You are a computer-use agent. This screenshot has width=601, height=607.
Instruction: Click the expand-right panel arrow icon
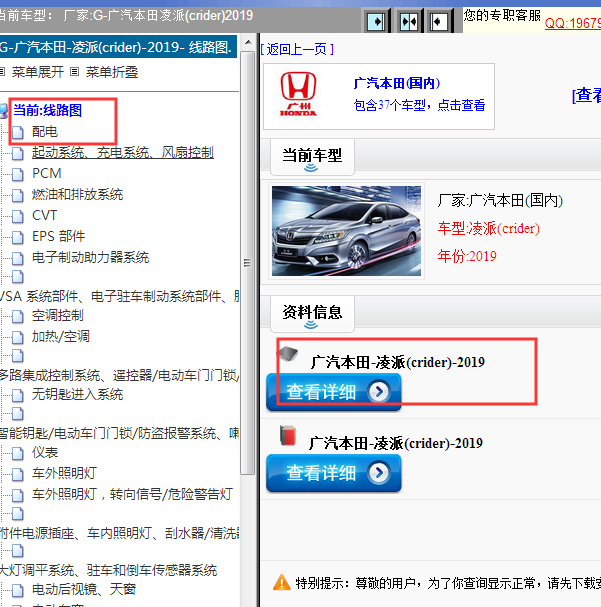[x=375, y=21]
